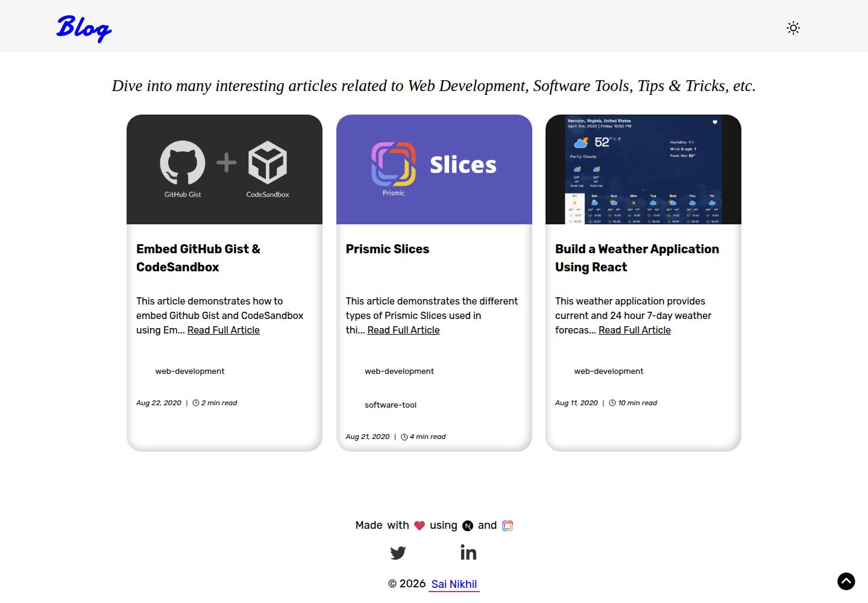Click the 'Aug 22, 2020' date

tap(159, 403)
